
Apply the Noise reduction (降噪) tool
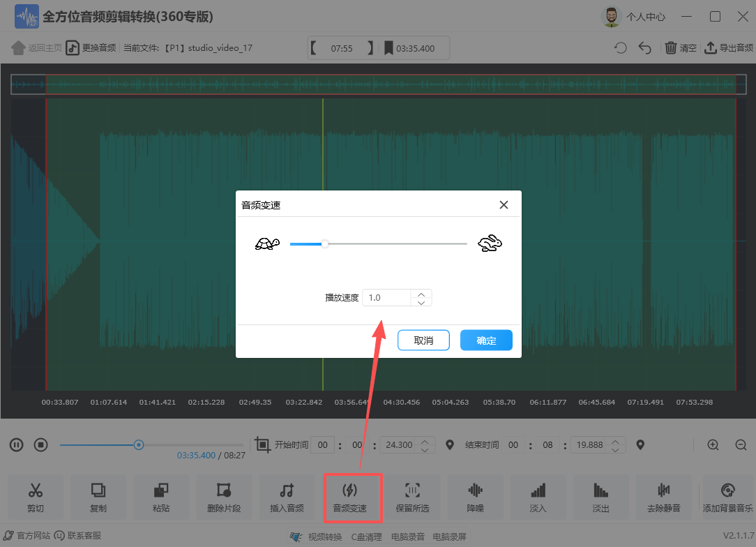point(475,497)
